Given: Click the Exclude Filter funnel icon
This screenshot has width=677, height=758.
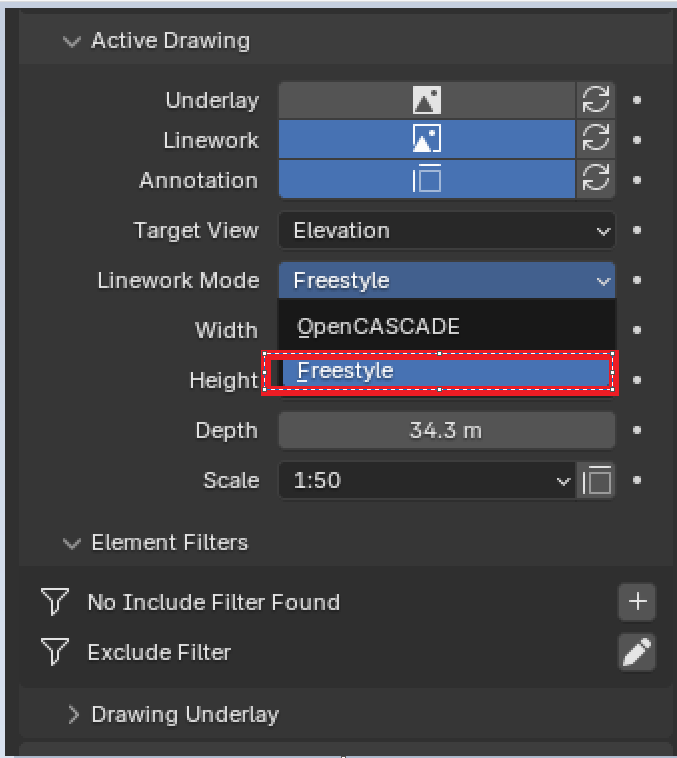Looking at the screenshot, I should [55, 652].
